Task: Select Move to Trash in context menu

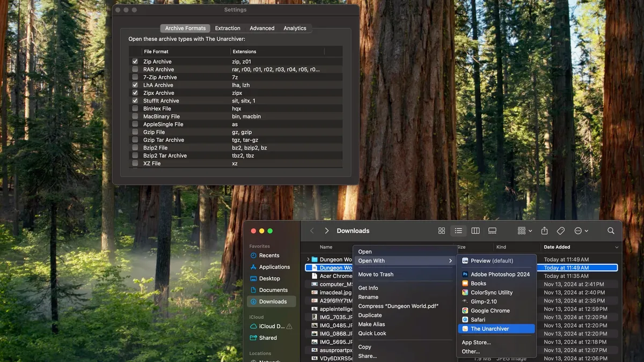Action: click(376, 274)
